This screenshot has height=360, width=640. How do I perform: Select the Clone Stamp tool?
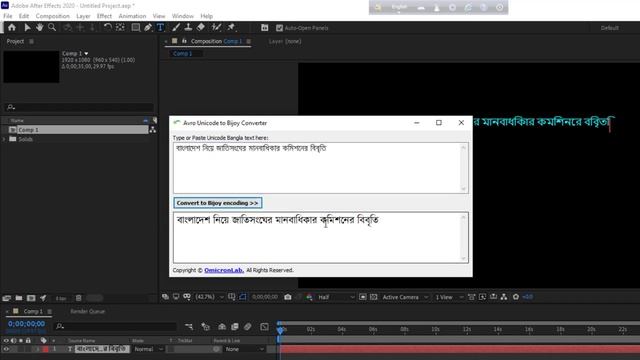[x=188, y=27]
